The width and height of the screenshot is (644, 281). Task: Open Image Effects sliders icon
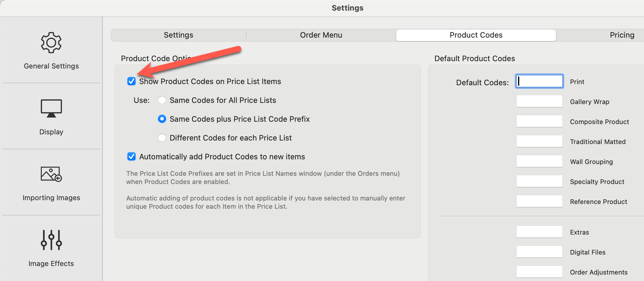[51, 240]
